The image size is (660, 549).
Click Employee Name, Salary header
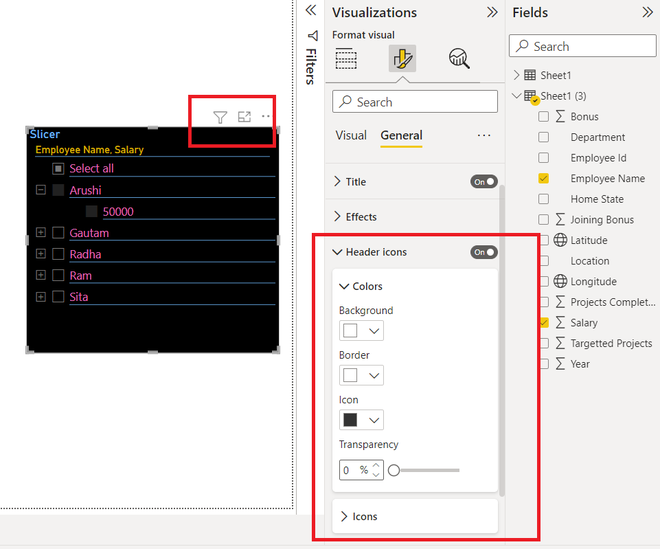(x=89, y=149)
